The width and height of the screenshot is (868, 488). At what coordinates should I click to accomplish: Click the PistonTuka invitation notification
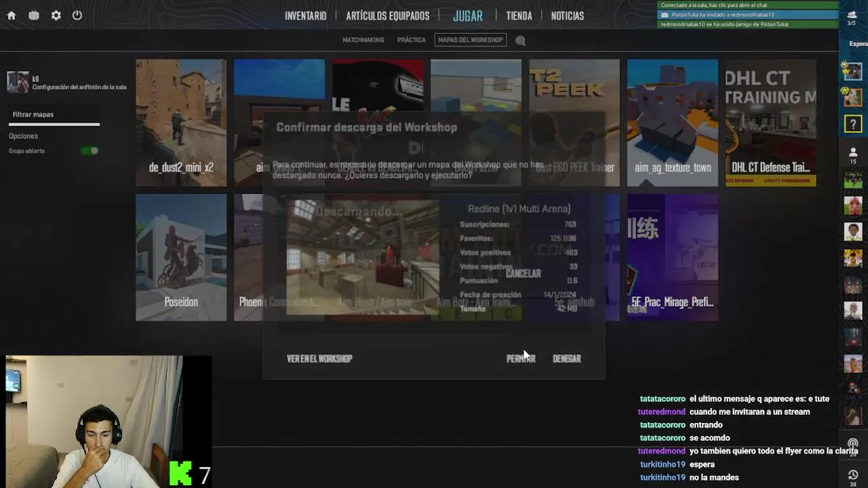[748, 15]
